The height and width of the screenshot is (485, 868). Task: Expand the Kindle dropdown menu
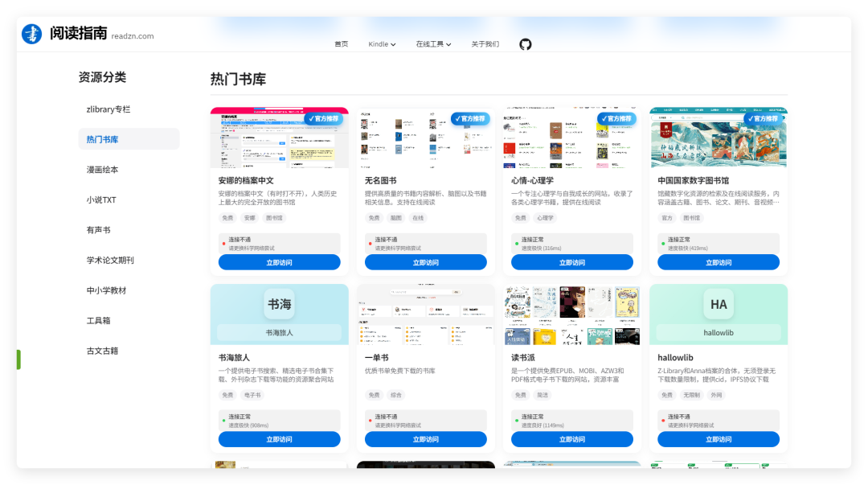point(382,44)
